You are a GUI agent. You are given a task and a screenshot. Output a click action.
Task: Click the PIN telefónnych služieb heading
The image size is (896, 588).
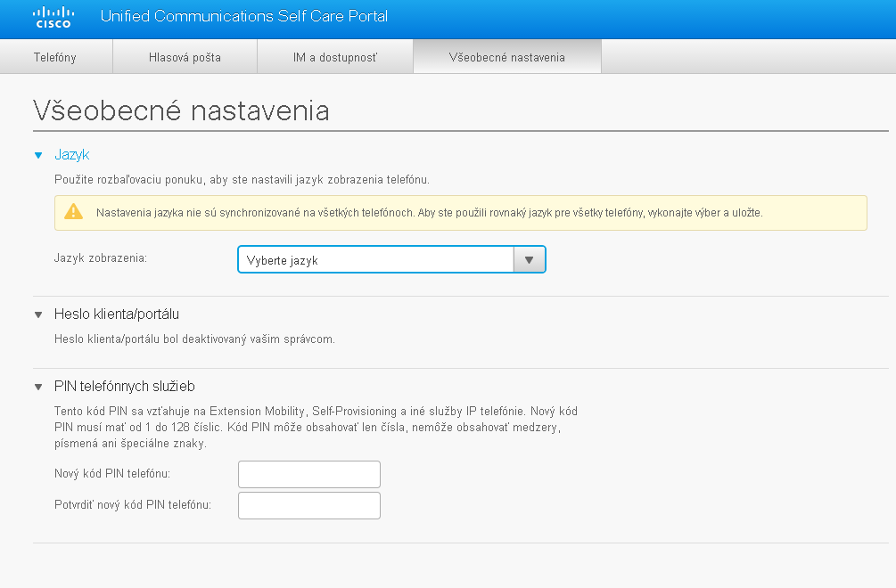coord(125,387)
